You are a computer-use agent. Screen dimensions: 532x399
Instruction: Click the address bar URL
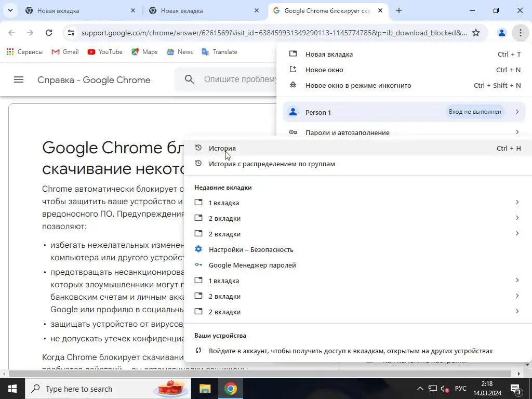tap(274, 33)
